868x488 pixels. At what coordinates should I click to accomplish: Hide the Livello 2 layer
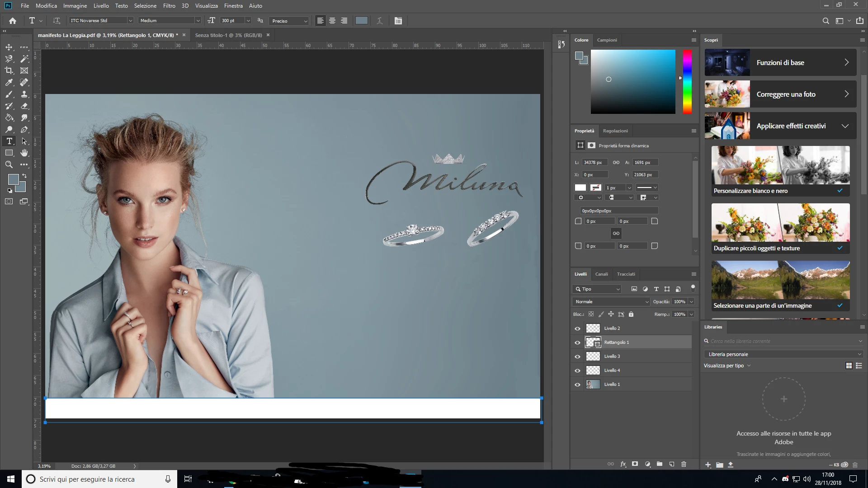coord(577,328)
